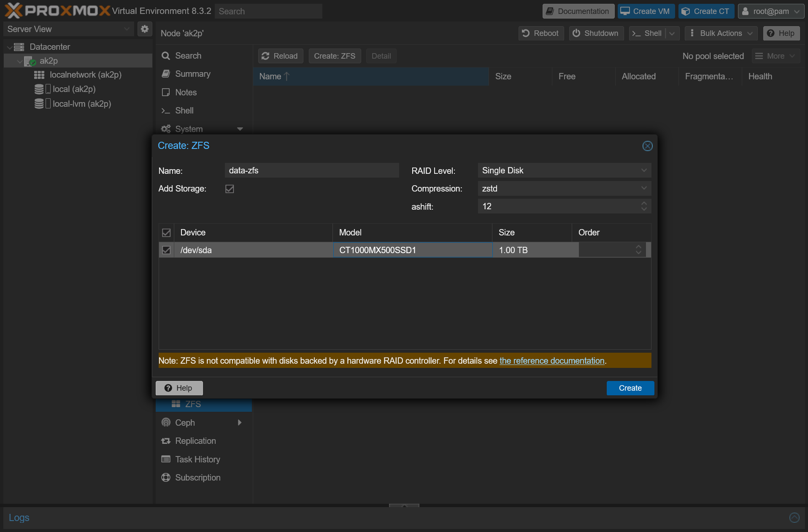
Task: Open the Shell dropdown arrow
Action: 672,33
